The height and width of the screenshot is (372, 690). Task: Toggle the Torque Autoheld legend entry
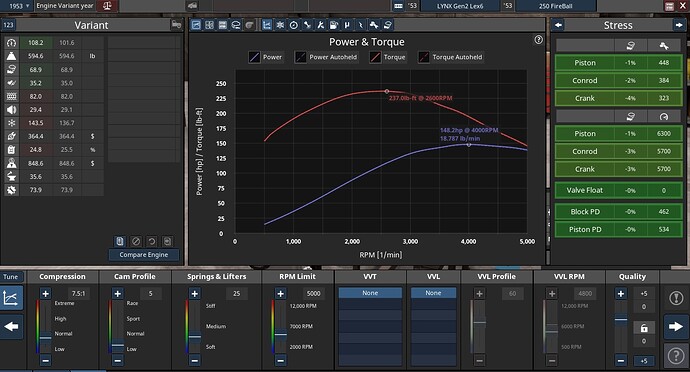pyautogui.click(x=451, y=57)
